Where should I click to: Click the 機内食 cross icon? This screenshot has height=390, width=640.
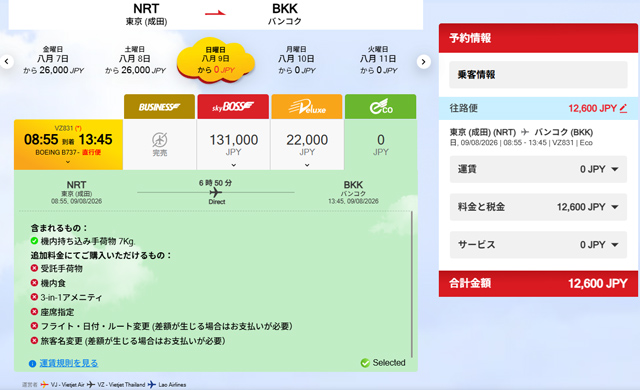pos(34,282)
